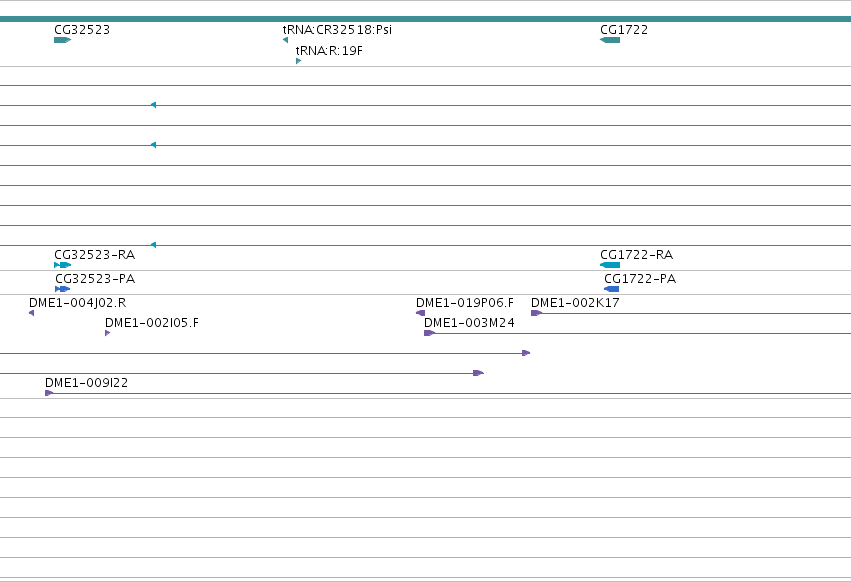Click the DME1-003M24 label
This screenshot has width=851, height=582.
(x=469, y=322)
